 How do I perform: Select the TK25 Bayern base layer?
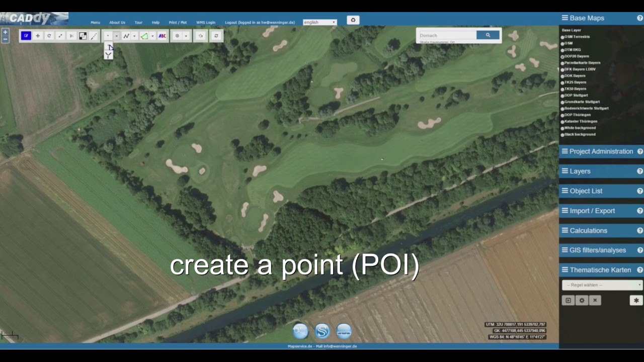click(562, 82)
